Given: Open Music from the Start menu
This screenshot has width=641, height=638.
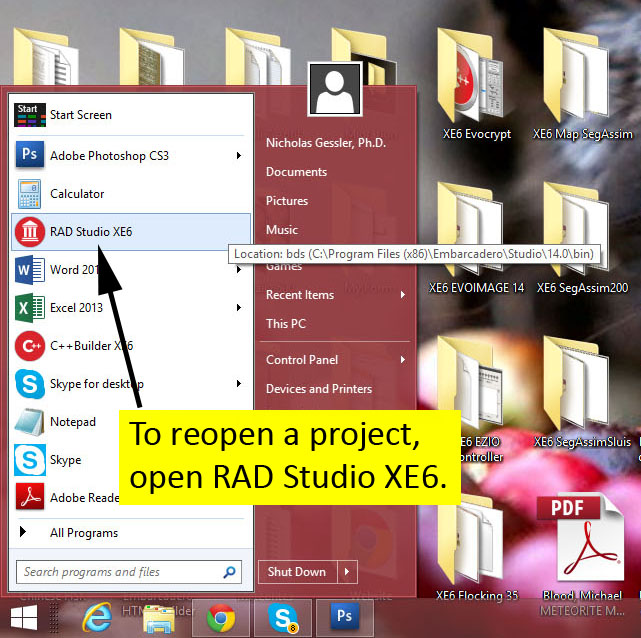Looking at the screenshot, I should tap(282, 230).
